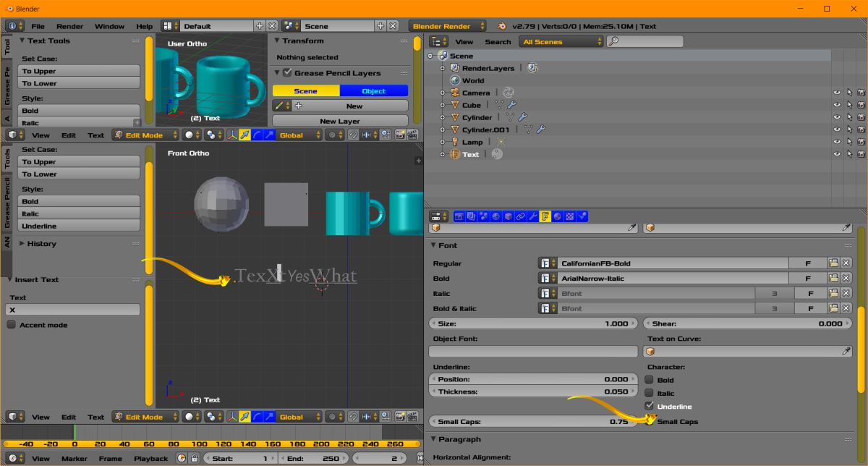The width and height of the screenshot is (868, 466).
Task: Click the Outliner editor type icon
Action: (438, 42)
